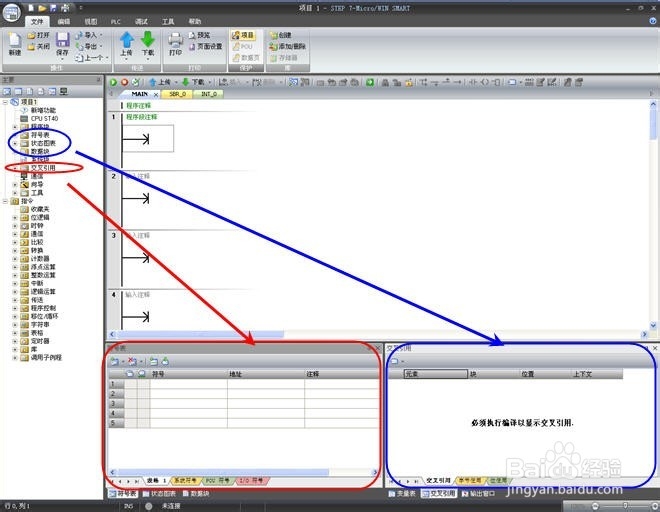Open the INT_0 editor tab
Screen dimensions: 660x512
click(x=209, y=94)
